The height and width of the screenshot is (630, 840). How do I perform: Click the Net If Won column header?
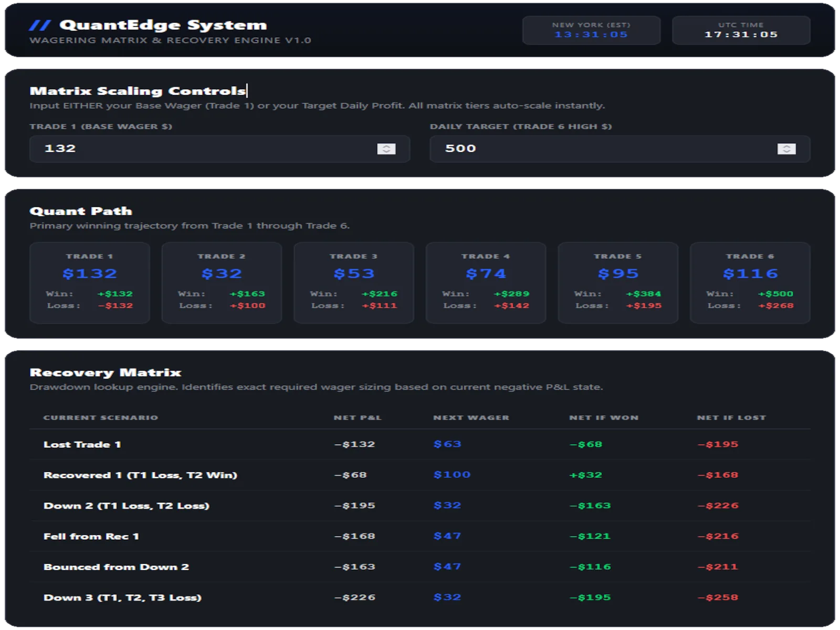(x=604, y=418)
